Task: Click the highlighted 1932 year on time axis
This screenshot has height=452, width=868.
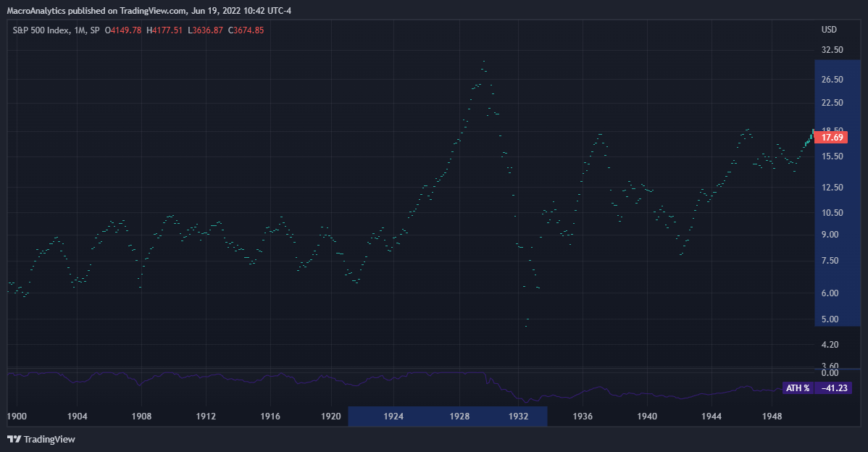Action: coord(519,416)
